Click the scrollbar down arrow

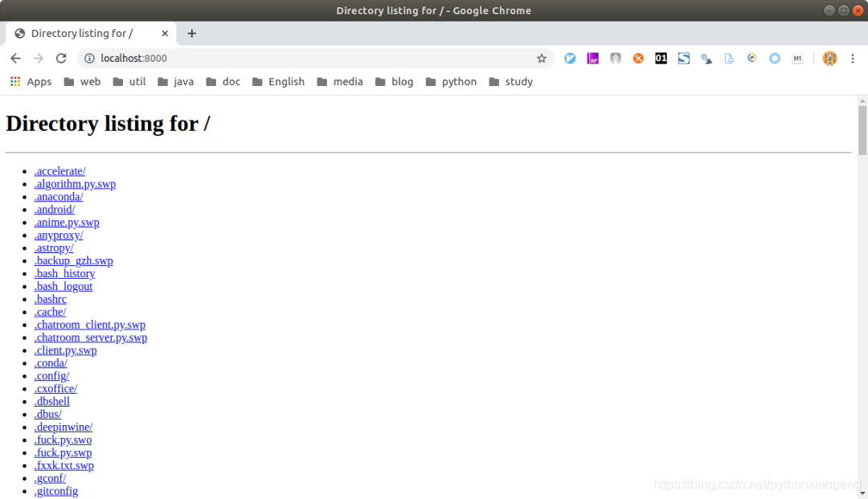862,493
